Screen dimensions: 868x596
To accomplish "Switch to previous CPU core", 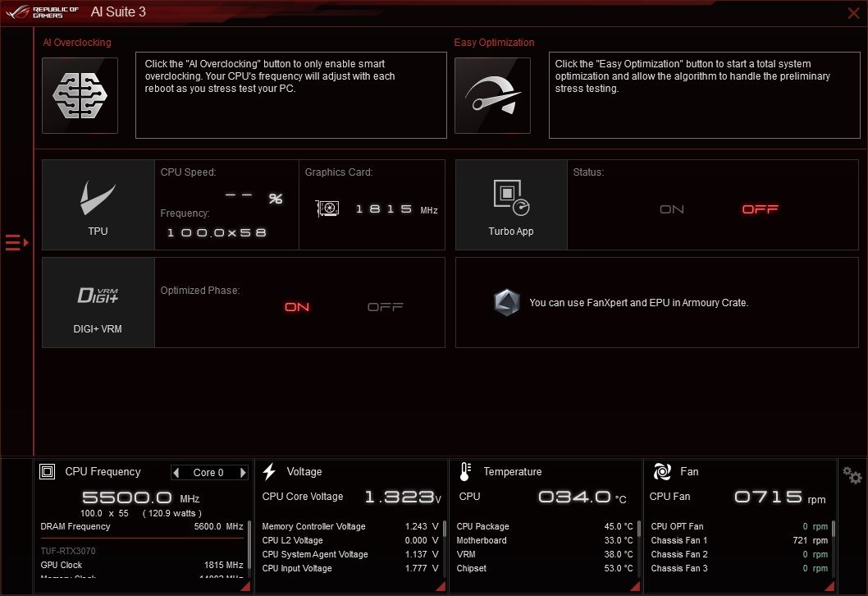I will click(x=176, y=473).
